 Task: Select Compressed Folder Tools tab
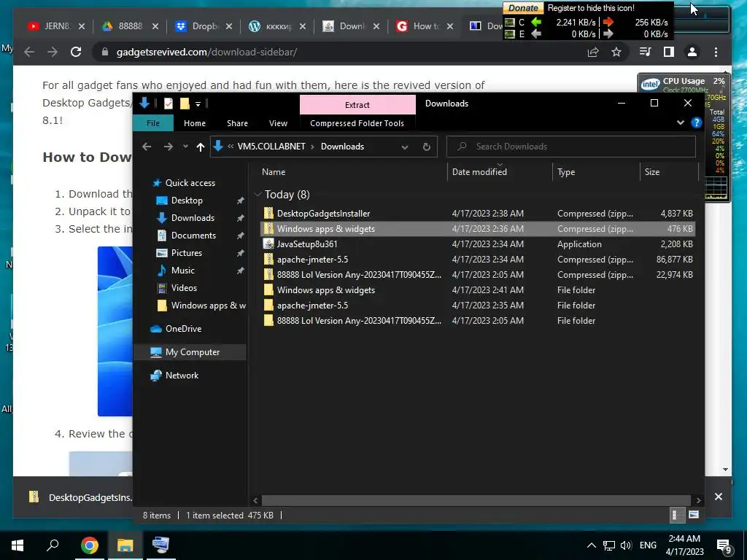pos(357,122)
